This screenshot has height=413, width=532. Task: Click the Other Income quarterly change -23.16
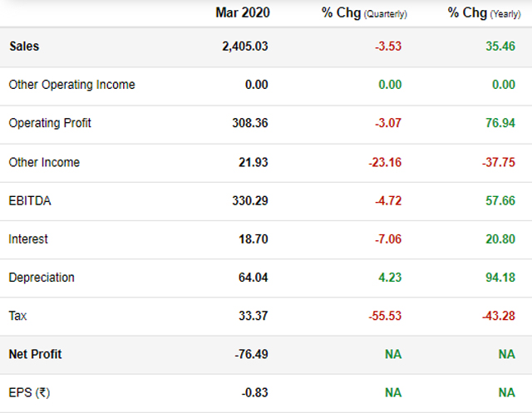tap(385, 162)
